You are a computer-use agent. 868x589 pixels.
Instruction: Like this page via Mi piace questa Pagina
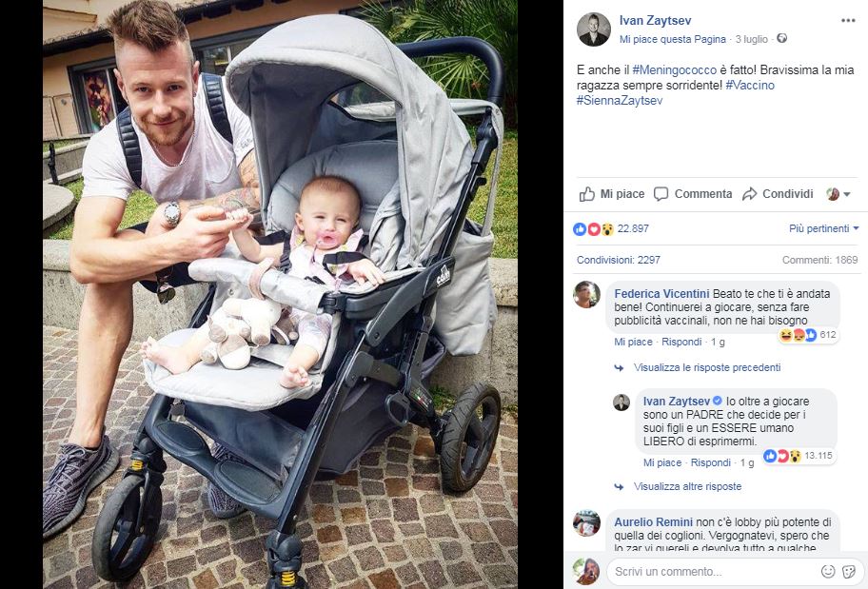point(672,39)
